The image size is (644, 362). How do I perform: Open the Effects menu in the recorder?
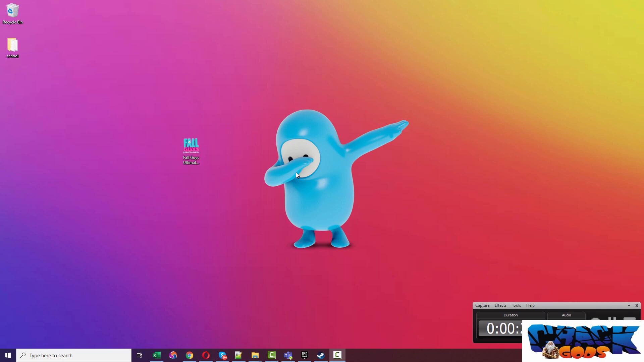500,305
